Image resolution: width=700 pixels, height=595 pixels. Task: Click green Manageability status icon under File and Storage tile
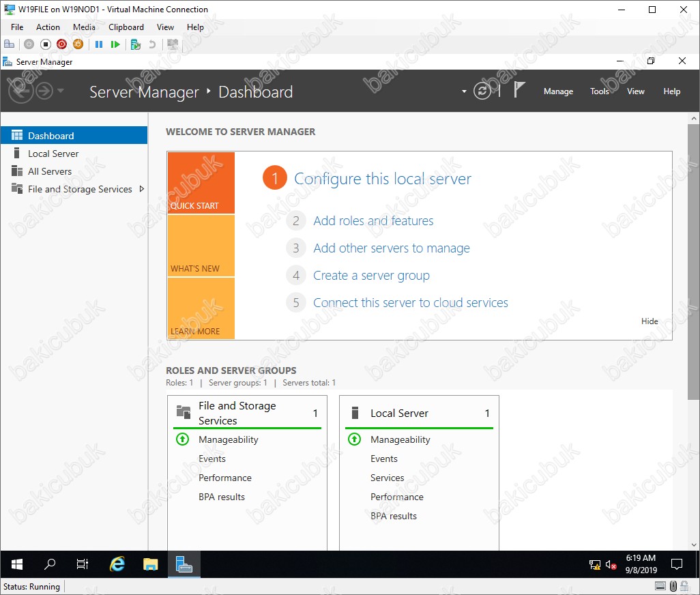tap(183, 439)
